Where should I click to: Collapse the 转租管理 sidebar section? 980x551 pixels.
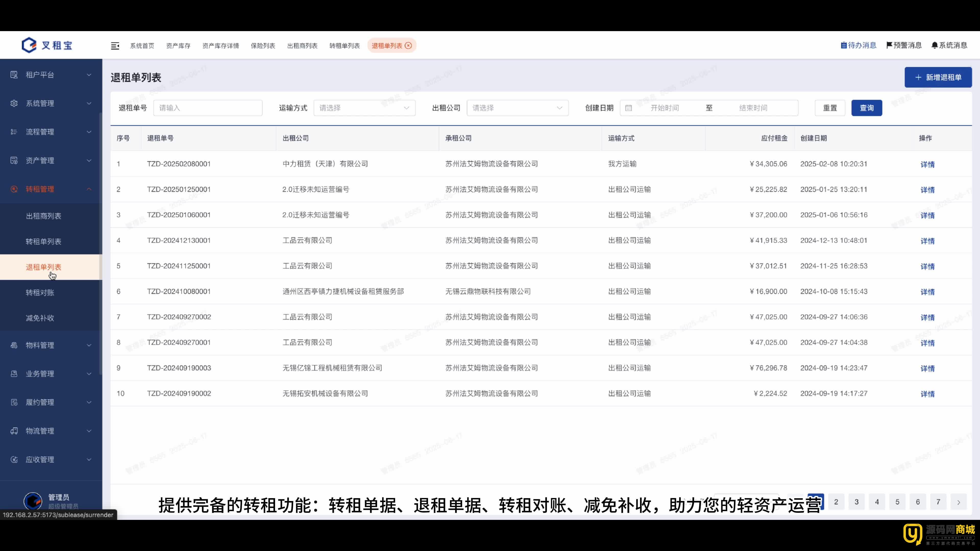[x=51, y=189]
